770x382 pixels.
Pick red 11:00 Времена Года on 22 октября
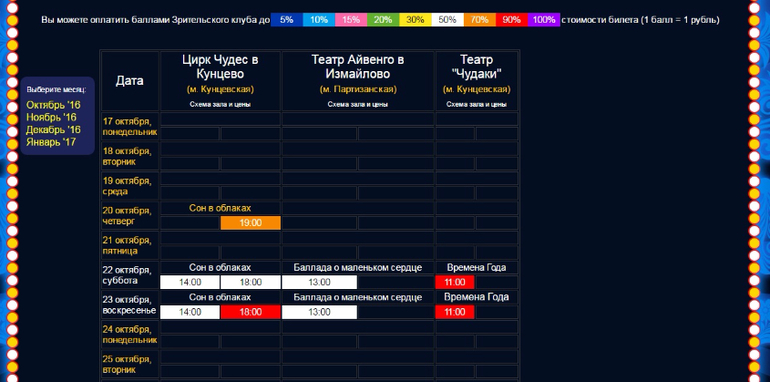point(455,282)
